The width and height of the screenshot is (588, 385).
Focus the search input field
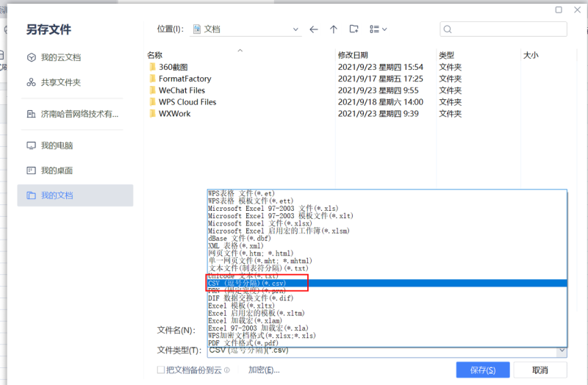point(503,29)
